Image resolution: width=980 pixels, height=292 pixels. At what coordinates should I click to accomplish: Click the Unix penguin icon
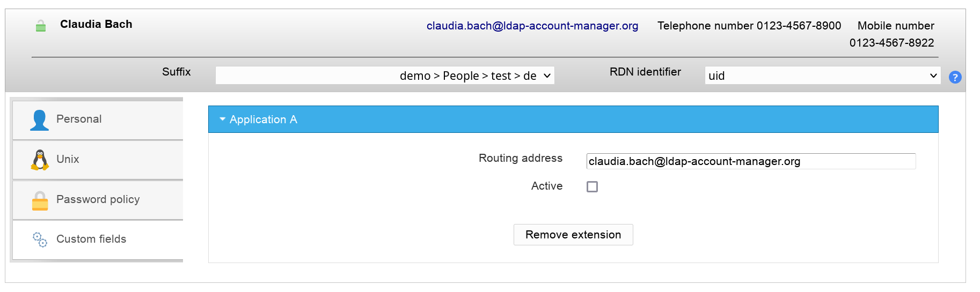[40, 160]
